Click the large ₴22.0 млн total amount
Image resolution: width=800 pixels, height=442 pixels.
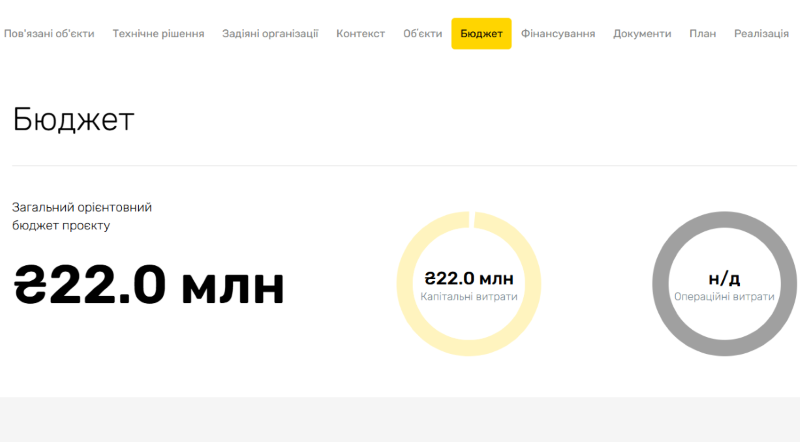coord(148,285)
